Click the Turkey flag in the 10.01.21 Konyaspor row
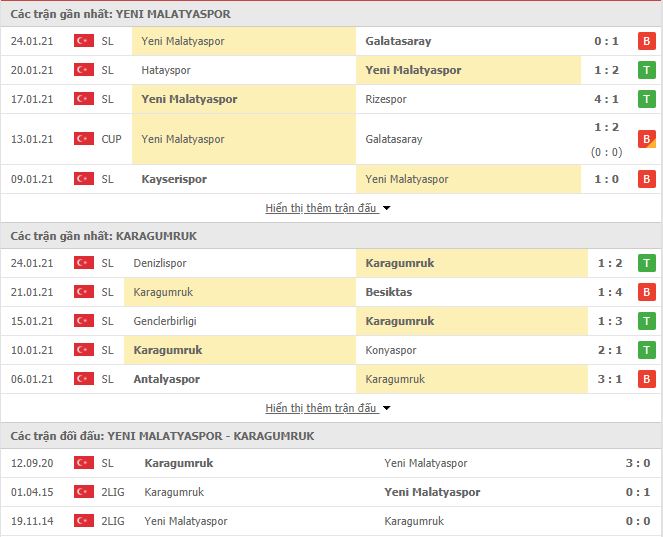Screen dimensions: 663x537 pos(84,350)
